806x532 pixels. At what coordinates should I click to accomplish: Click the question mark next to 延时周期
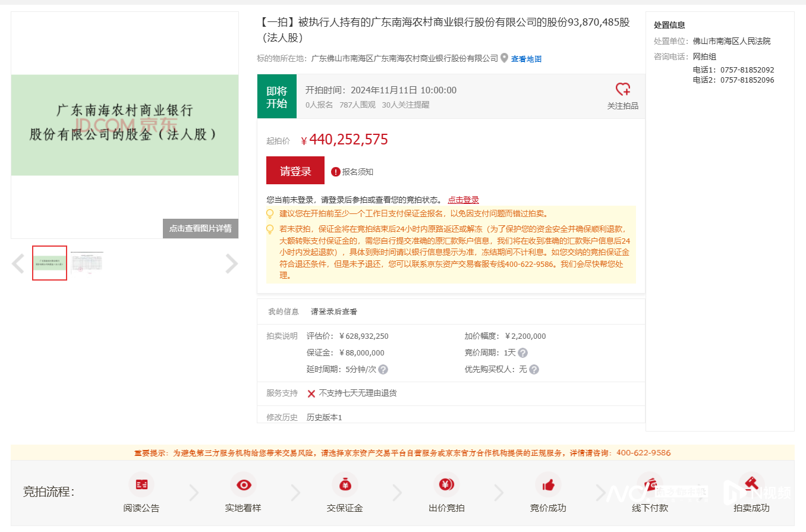click(382, 369)
